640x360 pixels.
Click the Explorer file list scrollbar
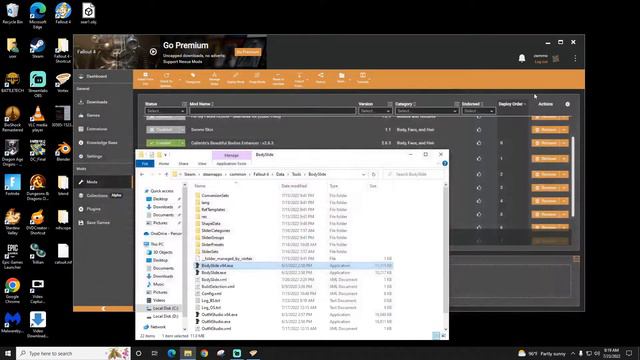(x=445, y=257)
